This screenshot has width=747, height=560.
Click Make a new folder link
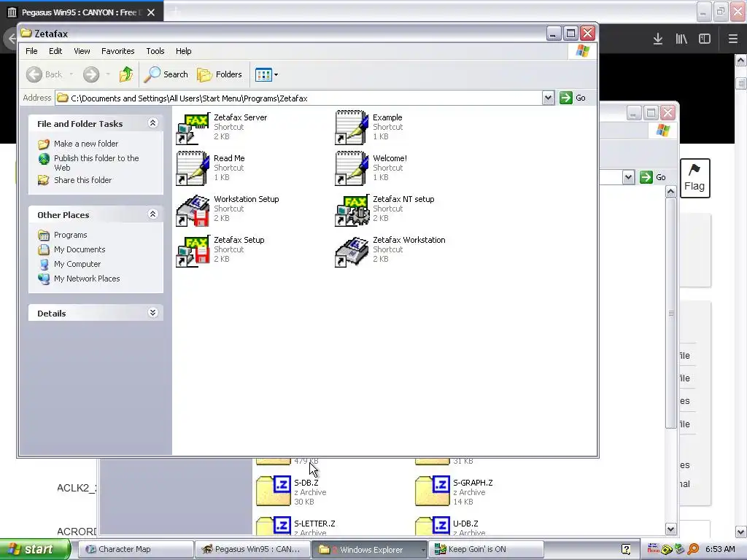(x=86, y=144)
